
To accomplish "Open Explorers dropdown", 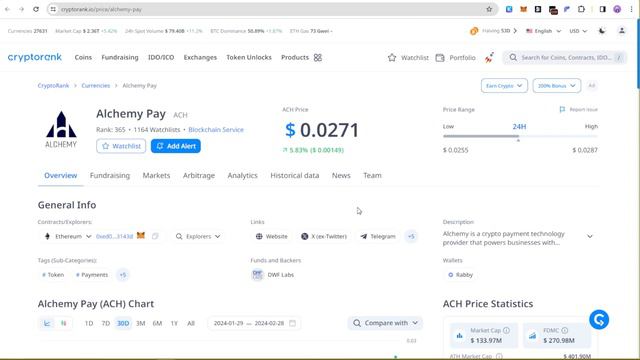I will [198, 236].
